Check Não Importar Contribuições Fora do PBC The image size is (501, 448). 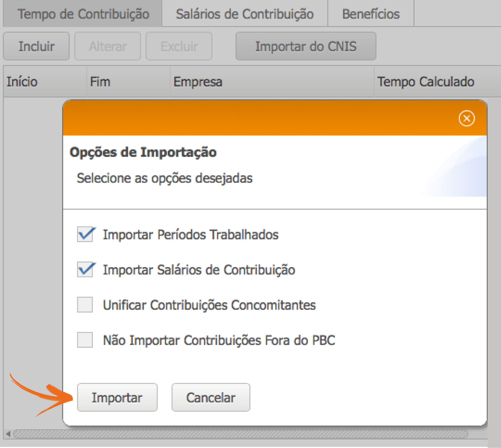tap(85, 340)
